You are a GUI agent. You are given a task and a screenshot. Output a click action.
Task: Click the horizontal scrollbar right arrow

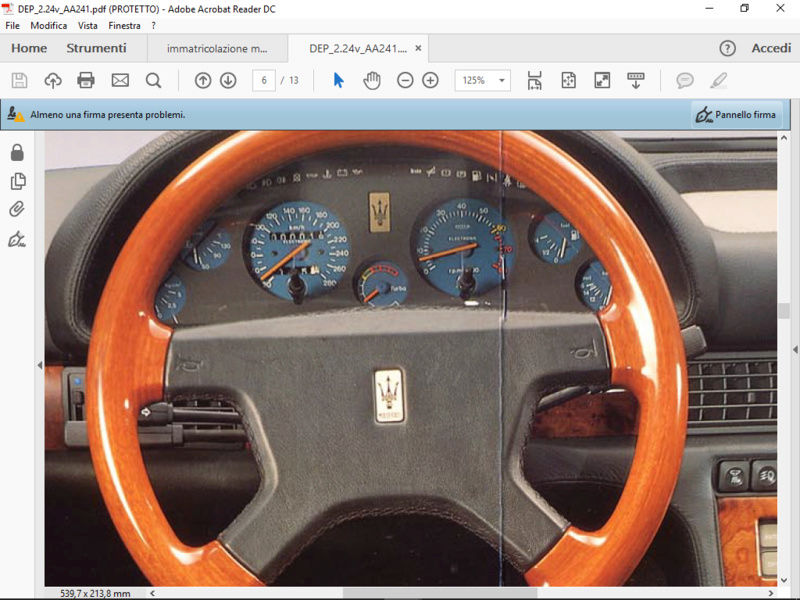pos(771,593)
